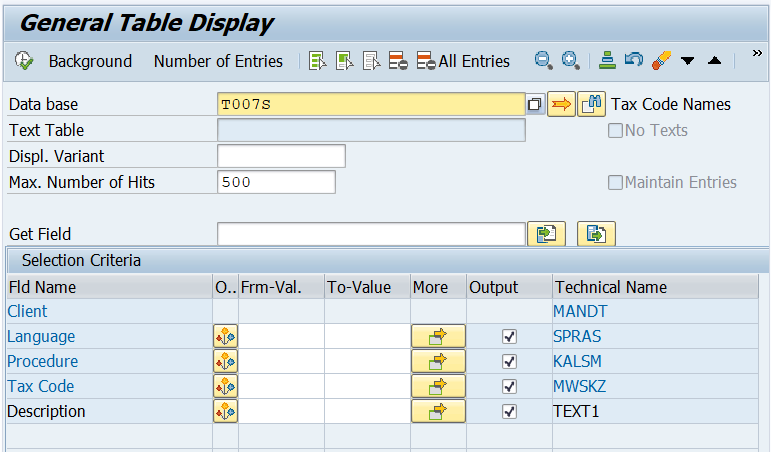
Task: Click the Displ. Variant input field
Action: click(x=281, y=156)
